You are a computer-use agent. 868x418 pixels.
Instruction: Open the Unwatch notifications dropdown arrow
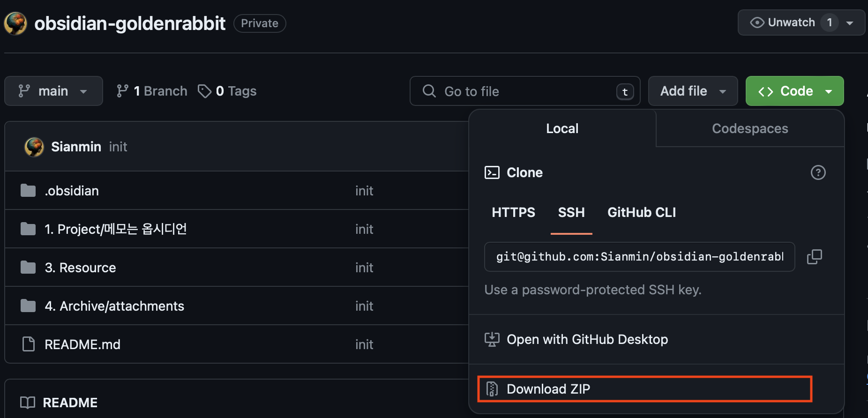click(850, 22)
